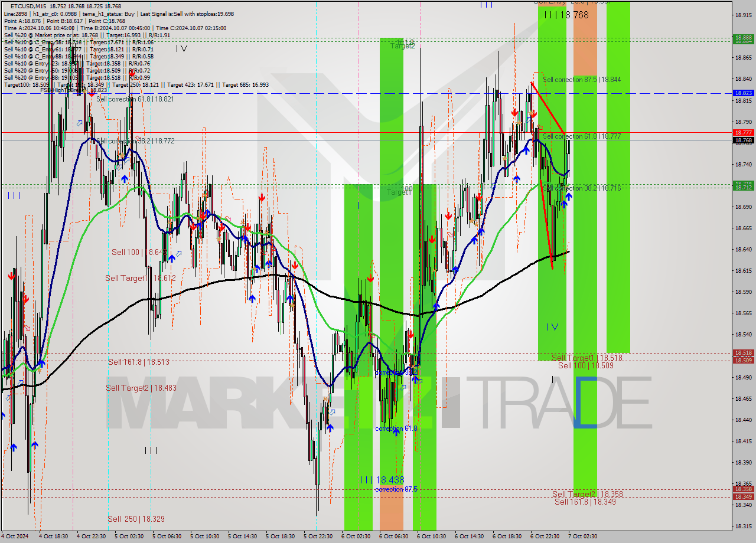Select the blue 18.823 price tag
The width and height of the screenshot is (756, 543).
tap(743, 93)
